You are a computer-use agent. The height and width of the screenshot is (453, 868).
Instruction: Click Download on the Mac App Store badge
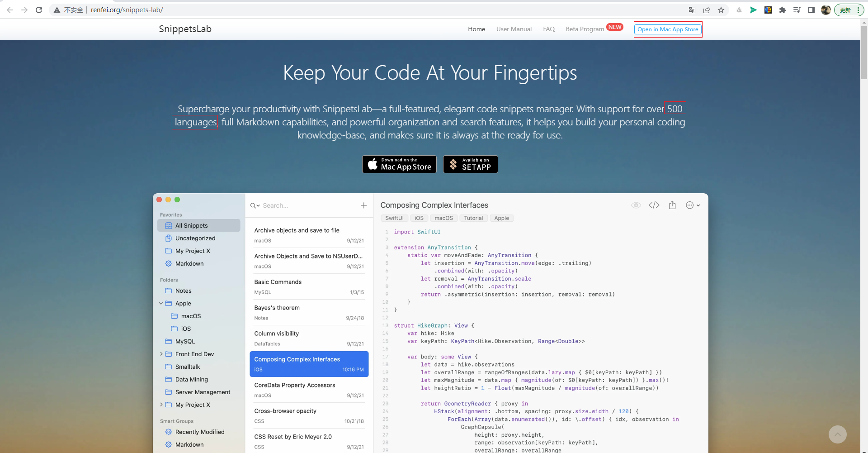point(399,164)
